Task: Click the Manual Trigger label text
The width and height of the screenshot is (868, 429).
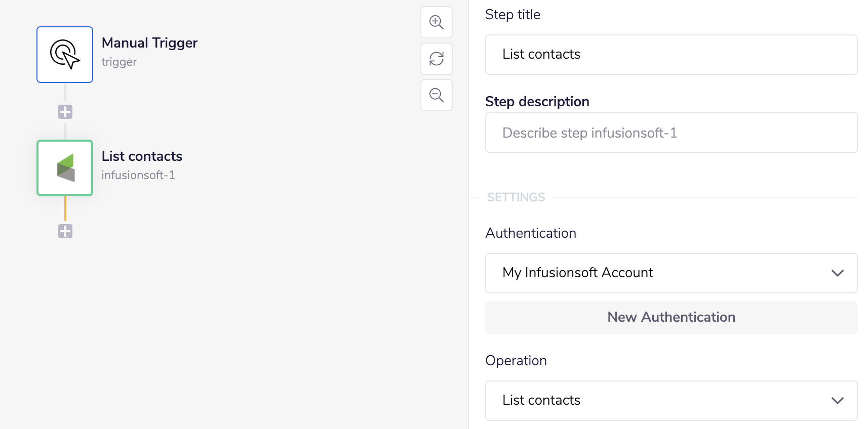Action: click(149, 43)
